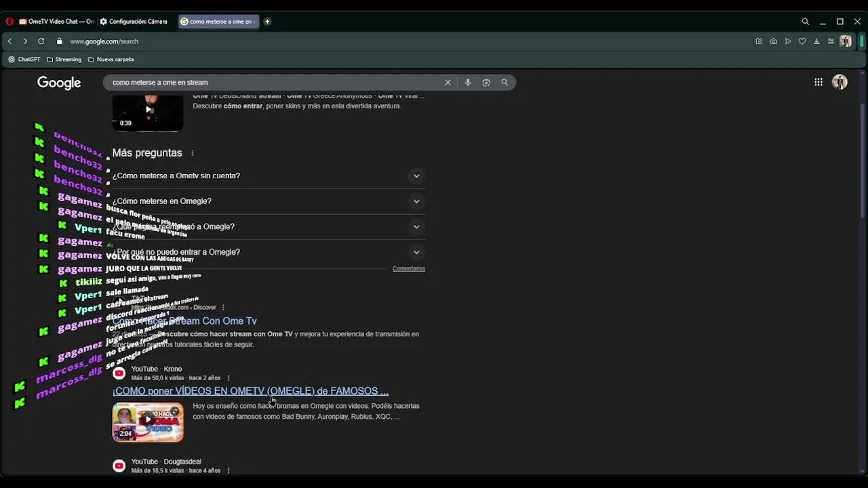Open the Opera main menu logo
This screenshot has height=488, width=868.
coord(9,22)
